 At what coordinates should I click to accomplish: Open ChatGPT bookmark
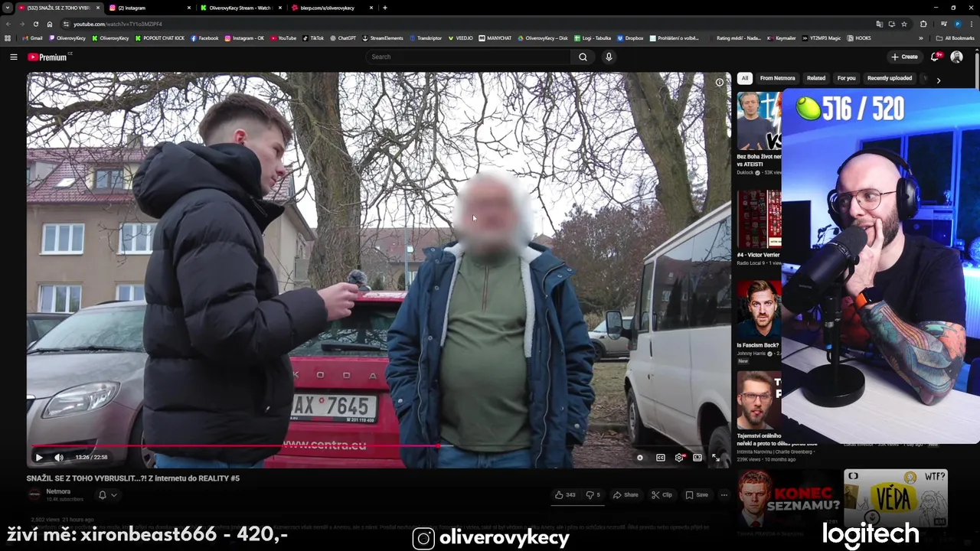[343, 37]
